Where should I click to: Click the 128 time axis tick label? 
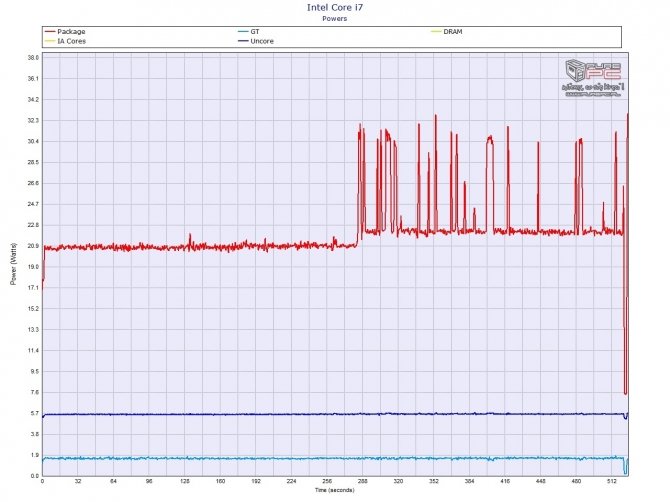(185, 481)
